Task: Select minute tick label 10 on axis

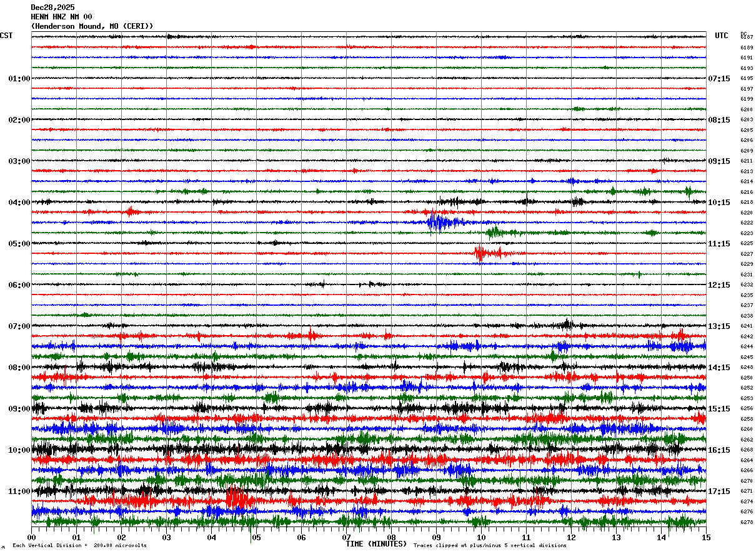Action: 481,538
